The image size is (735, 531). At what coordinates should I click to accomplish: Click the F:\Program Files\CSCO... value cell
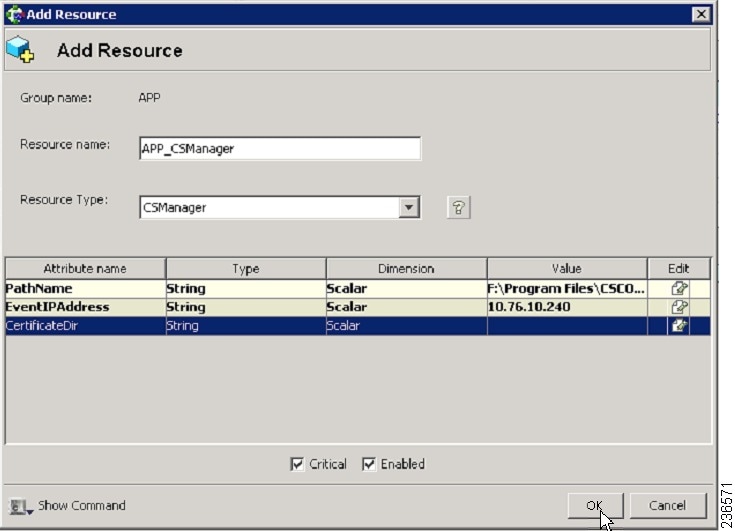pyautogui.click(x=567, y=288)
